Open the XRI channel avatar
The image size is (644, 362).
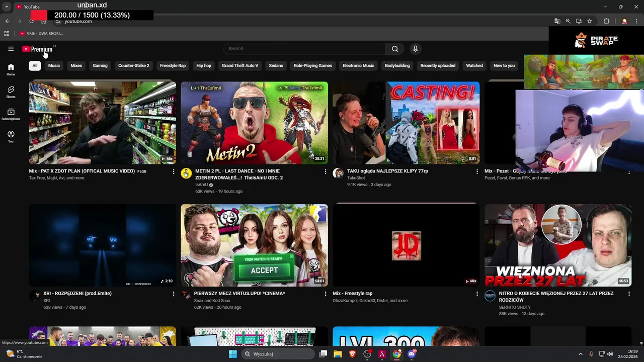pos(34,296)
